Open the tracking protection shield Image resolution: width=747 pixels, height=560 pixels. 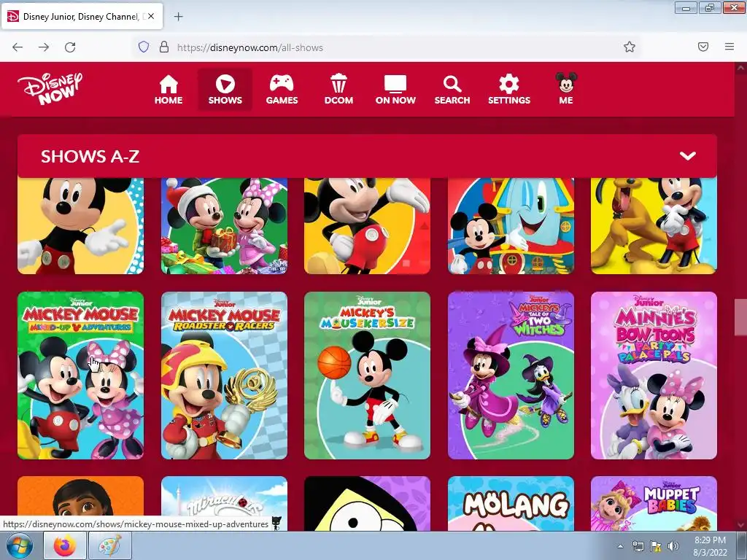pyautogui.click(x=144, y=47)
